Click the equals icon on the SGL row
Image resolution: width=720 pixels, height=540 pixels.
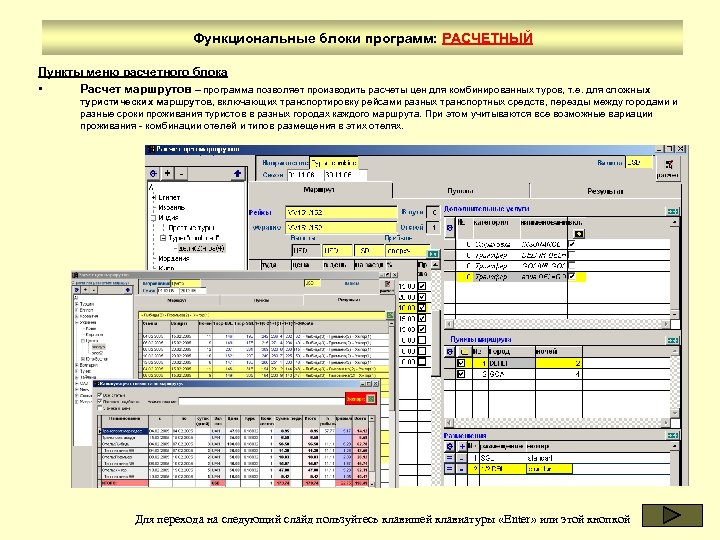tap(450, 458)
